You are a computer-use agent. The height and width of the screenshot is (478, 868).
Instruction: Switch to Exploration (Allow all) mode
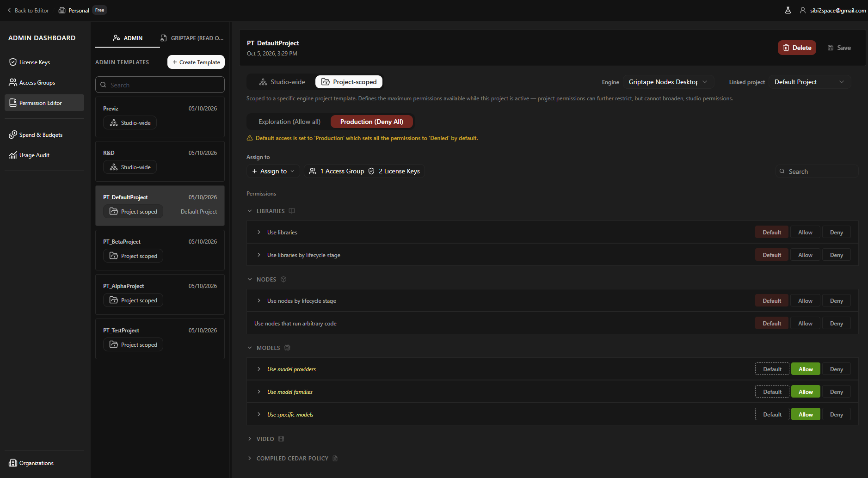point(289,122)
